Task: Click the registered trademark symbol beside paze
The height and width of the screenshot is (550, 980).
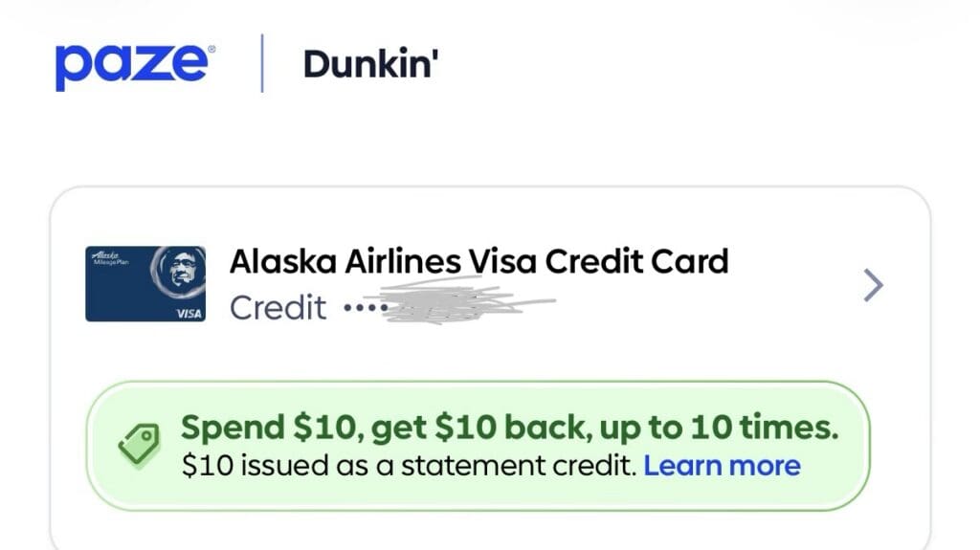Action: [x=212, y=50]
